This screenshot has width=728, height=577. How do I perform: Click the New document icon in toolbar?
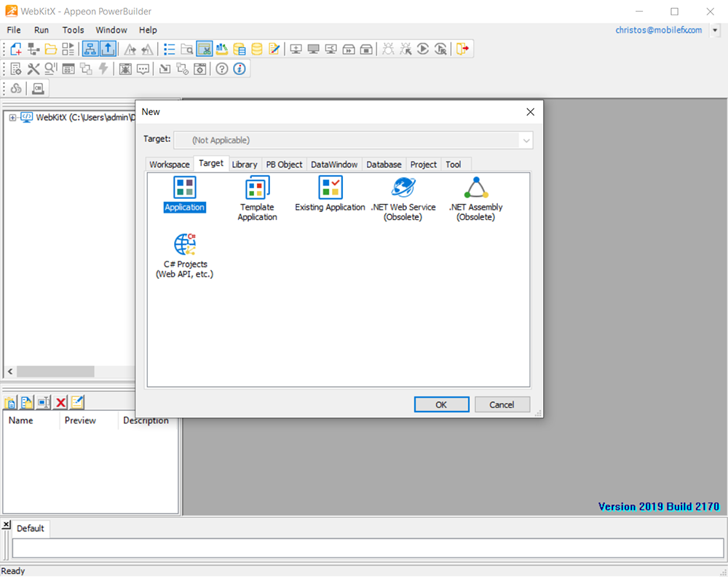(x=16, y=49)
